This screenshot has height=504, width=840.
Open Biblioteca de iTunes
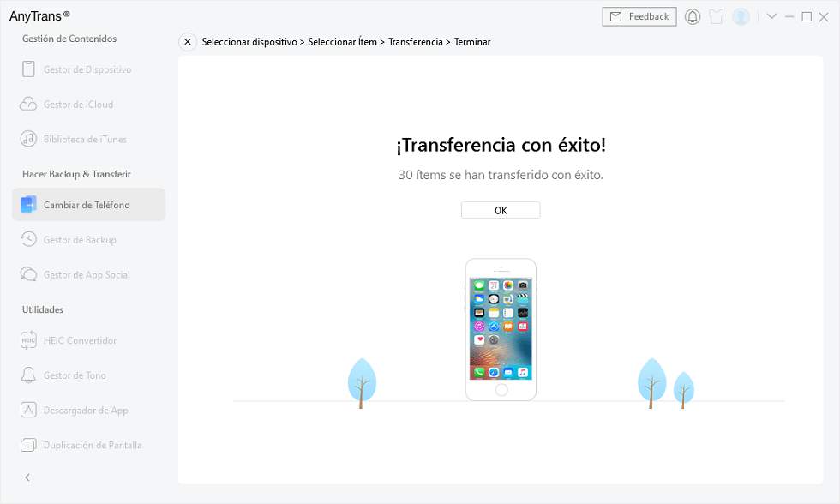point(88,139)
